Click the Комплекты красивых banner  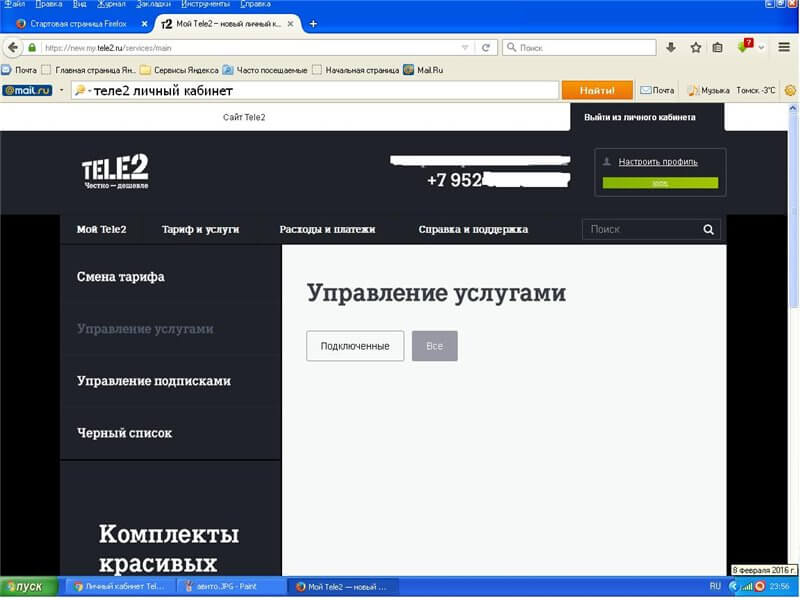tap(169, 548)
